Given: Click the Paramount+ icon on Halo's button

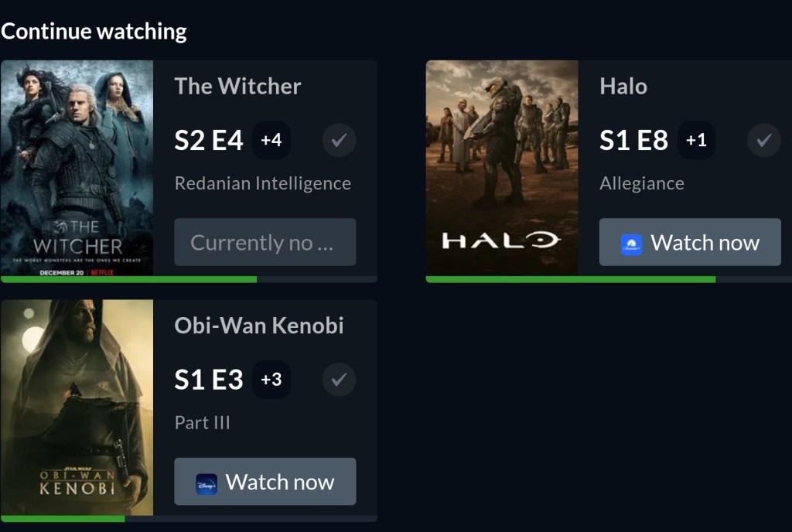Looking at the screenshot, I should pos(631,244).
